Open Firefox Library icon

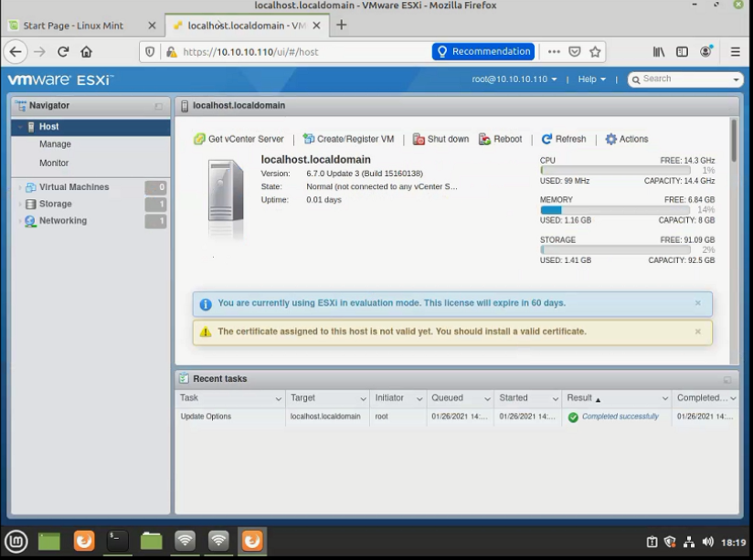coord(658,52)
